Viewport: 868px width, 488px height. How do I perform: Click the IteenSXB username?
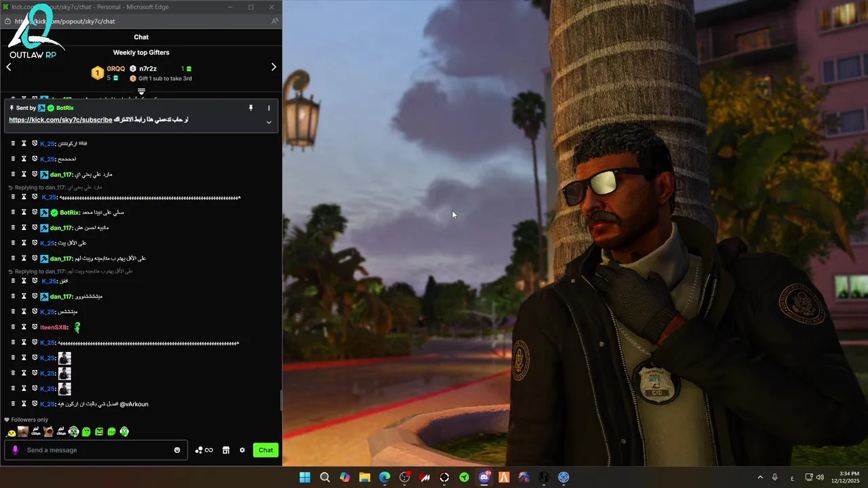53,327
